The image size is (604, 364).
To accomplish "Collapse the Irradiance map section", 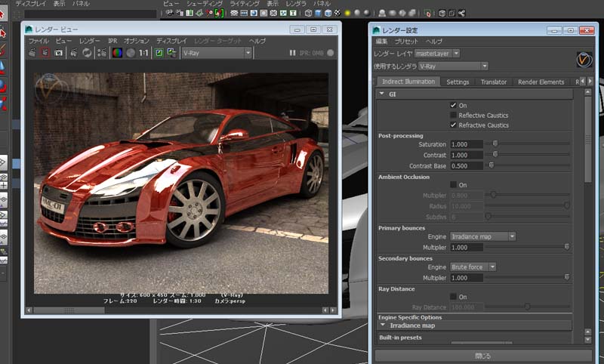I will pos(383,325).
